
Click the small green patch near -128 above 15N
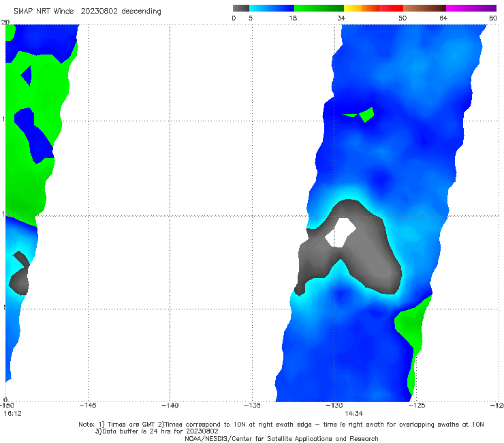coord(366,114)
